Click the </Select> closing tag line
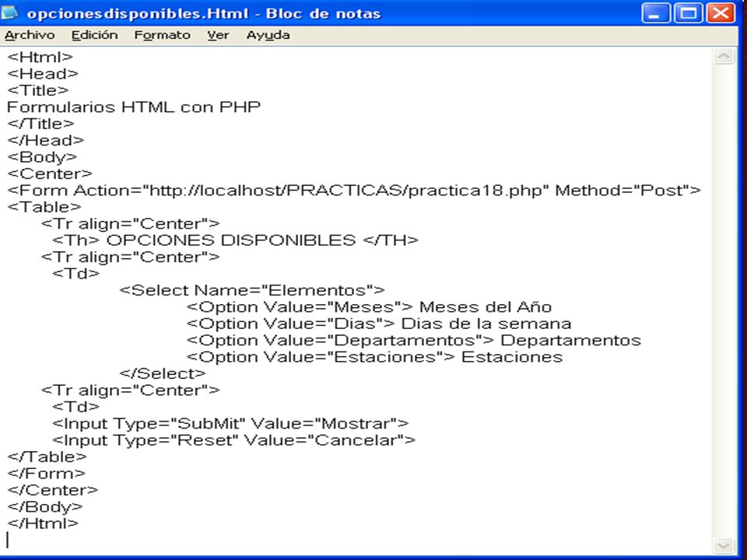747x560 pixels. point(163,373)
